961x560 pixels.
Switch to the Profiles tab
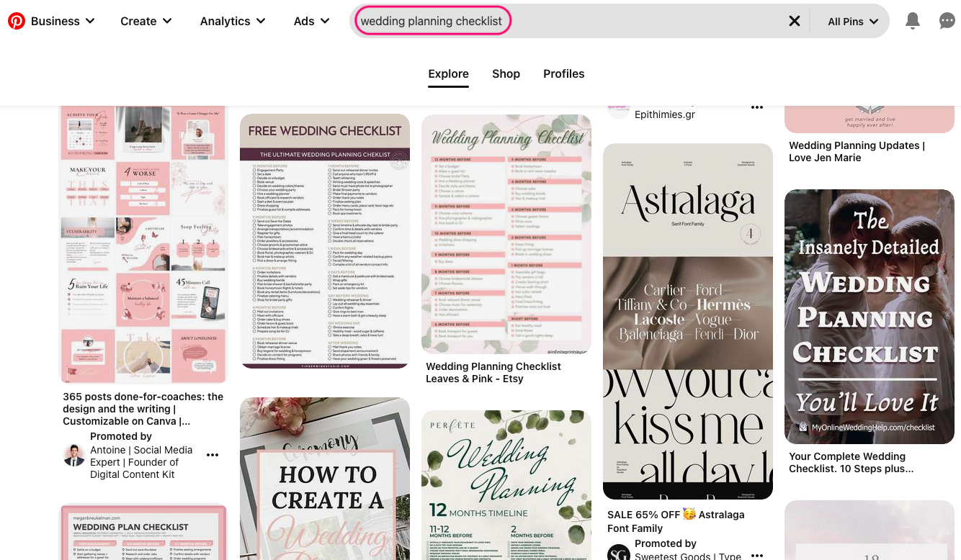[x=564, y=73]
